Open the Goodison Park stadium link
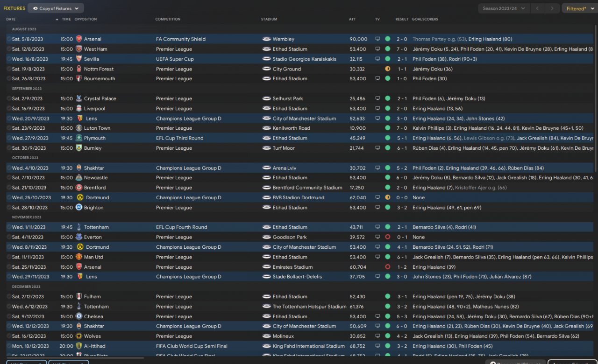The width and height of the screenshot is (598, 364). point(290,237)
